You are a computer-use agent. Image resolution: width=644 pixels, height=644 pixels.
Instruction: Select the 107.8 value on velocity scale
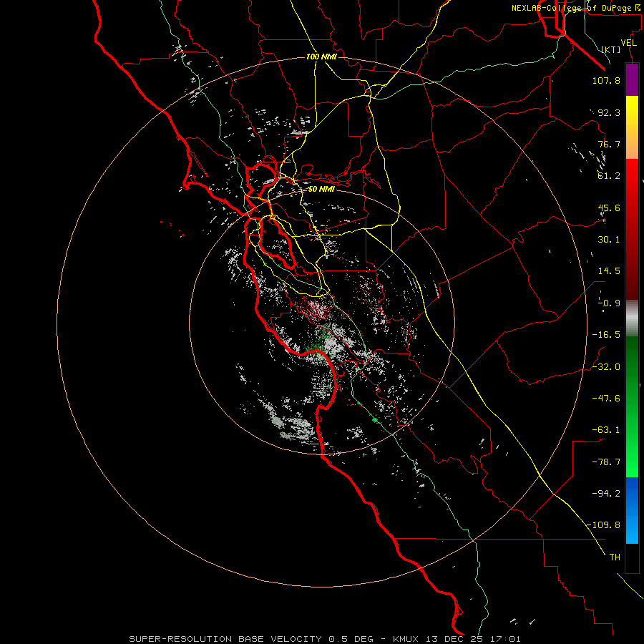(606, 80)
